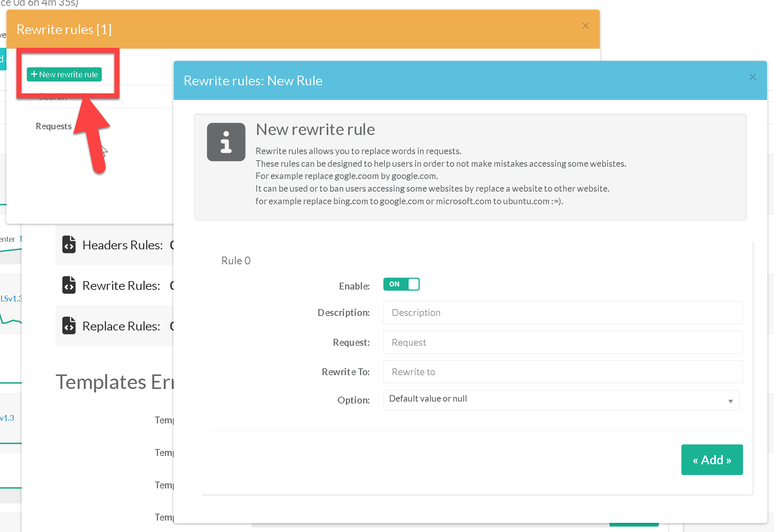
Task: Click the plus icon in New rewrite rule
Action: [34, 74]
